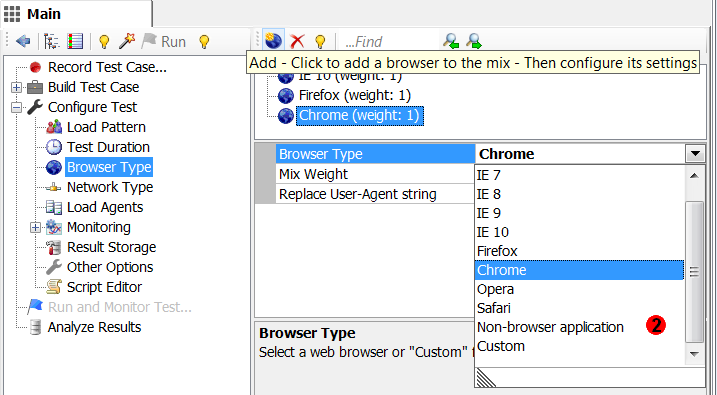Open the Load Agents item
The width and height of the screenshot is (717, 395).
(105, 207)
